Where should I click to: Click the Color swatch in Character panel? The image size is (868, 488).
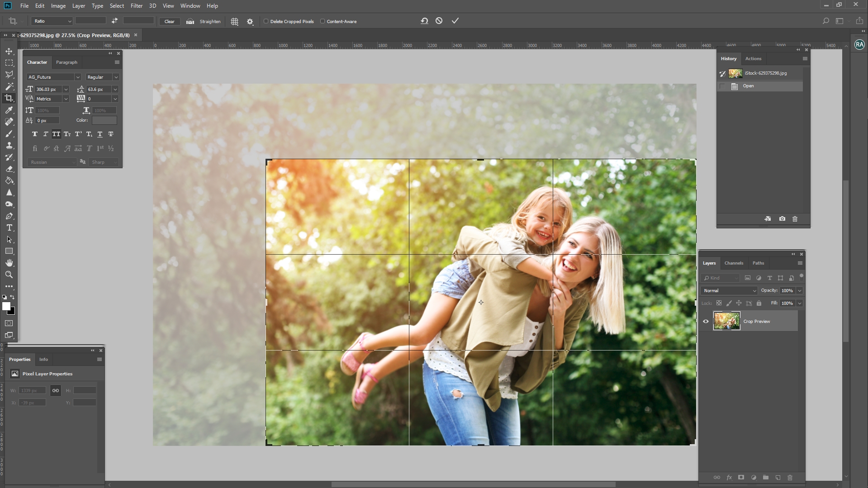(x=104, y=120)
